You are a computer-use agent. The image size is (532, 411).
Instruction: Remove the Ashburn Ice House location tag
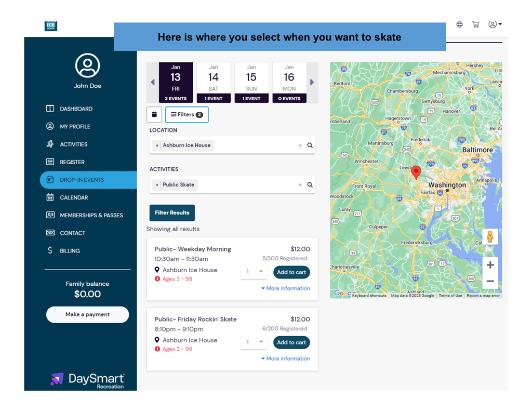tap(157, 145)
